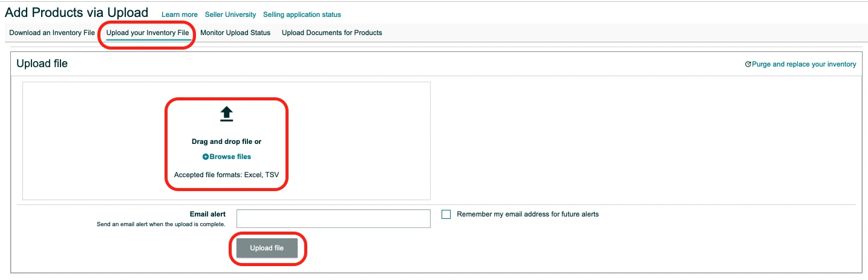
Task: Click the Email alert field label
Action: tap(207, 214)
